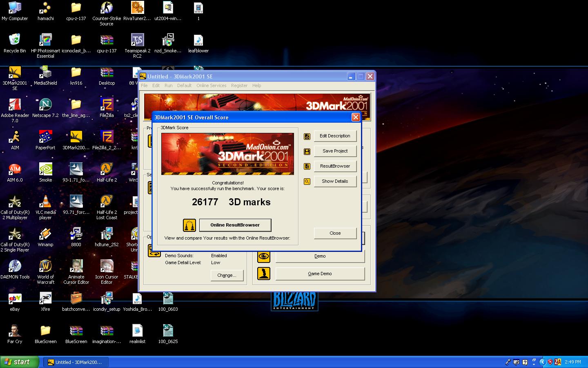Image resolution: width=588 pixels, height=368 pixels.
Task: Open the Windows start menu
Action: tap(20, 362)
